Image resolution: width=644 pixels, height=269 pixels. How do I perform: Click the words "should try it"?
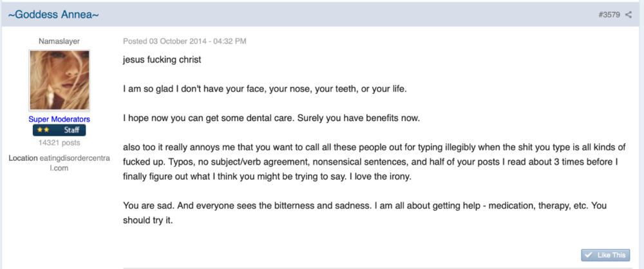148,220
